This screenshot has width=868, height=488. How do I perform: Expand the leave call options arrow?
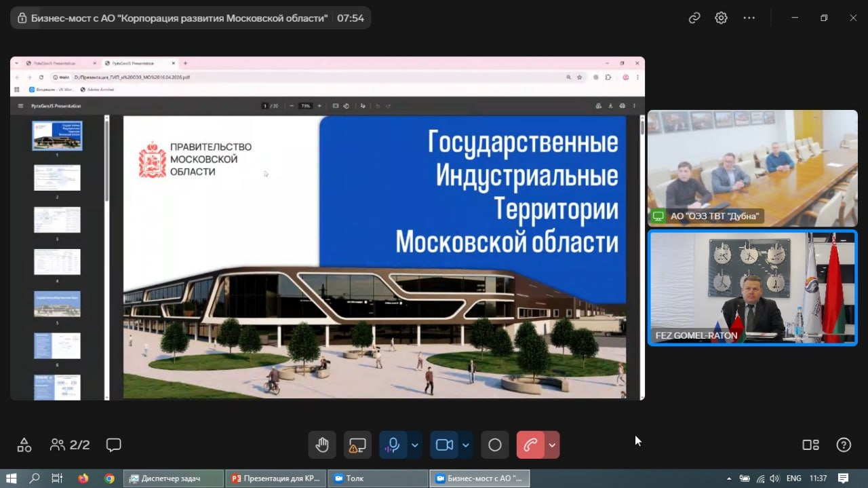click(x=552, y=445)
